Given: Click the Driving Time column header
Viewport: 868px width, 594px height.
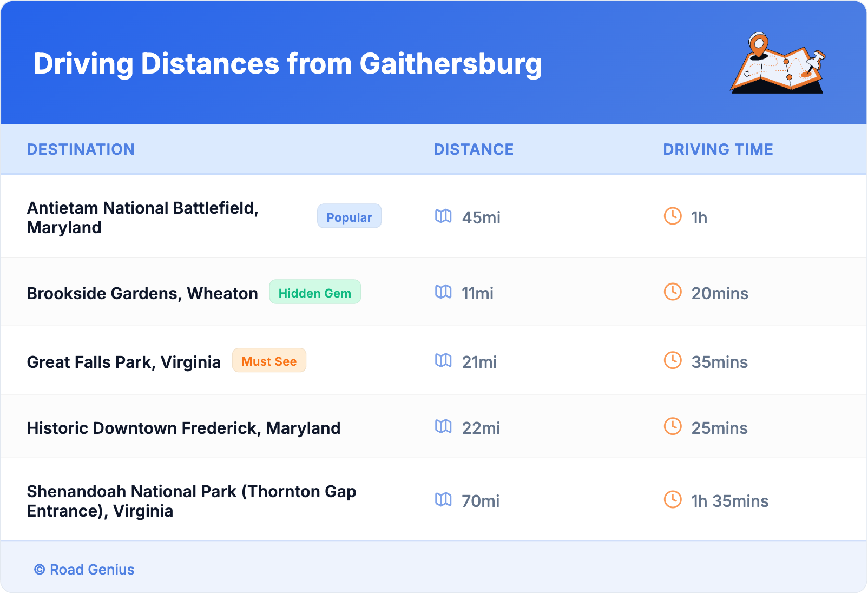Looking at the screenshot, I should [718, 149].
